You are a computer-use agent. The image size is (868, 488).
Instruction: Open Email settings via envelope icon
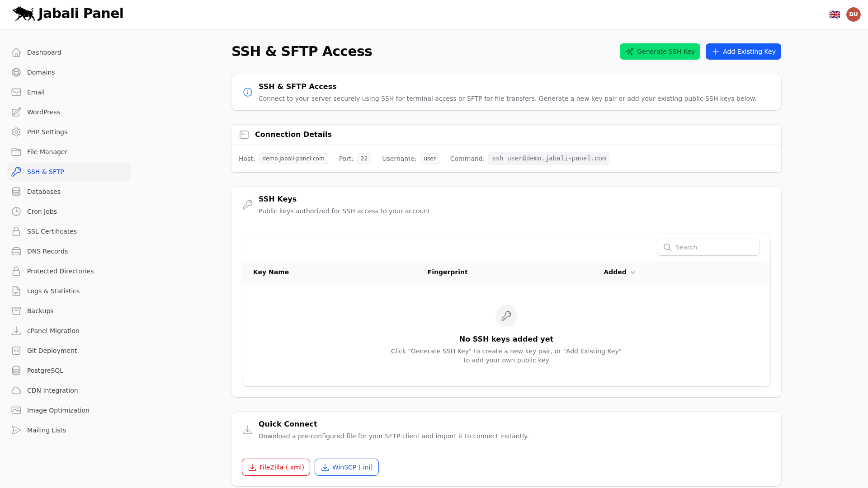coord(16,92)
